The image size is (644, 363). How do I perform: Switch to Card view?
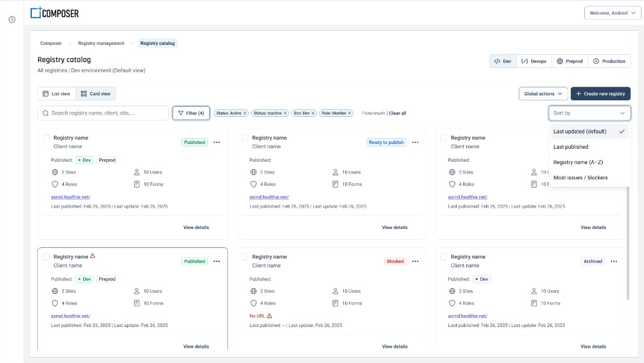96,94
